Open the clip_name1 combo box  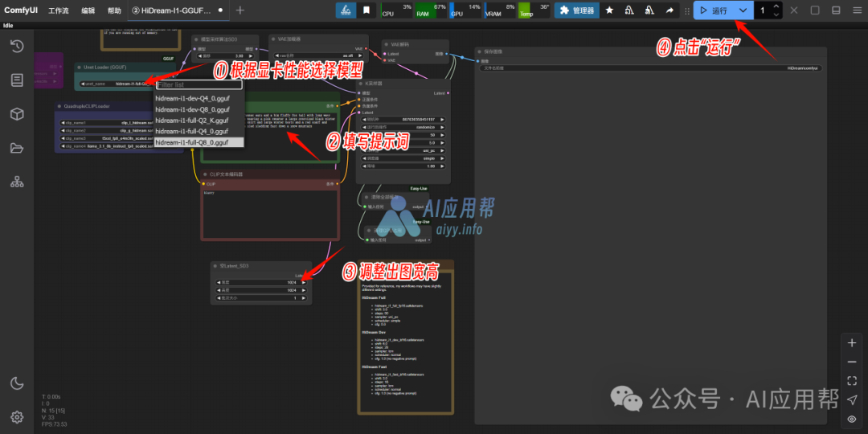121,123
